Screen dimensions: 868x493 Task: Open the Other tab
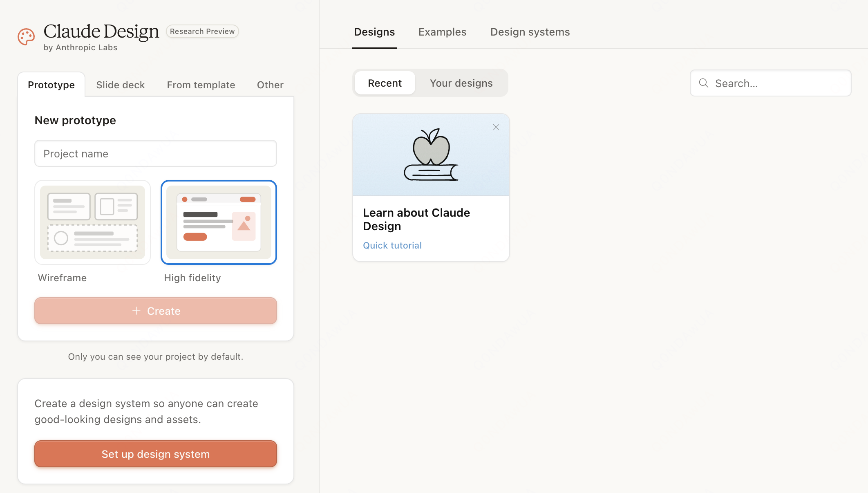(270, 85)
